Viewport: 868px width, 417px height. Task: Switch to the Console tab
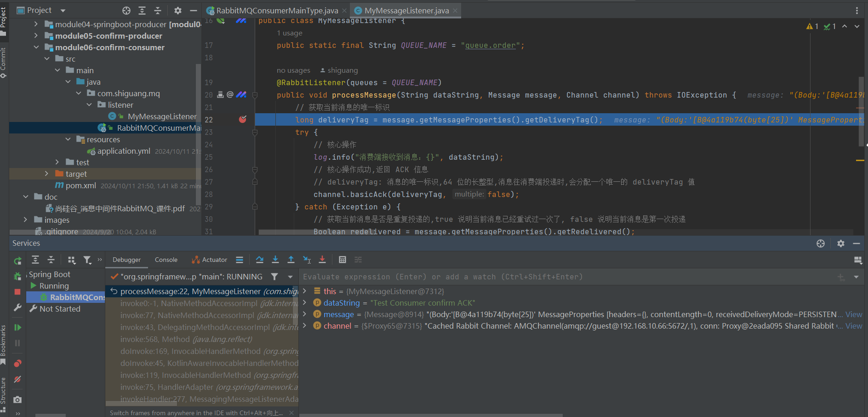point(166,260)
